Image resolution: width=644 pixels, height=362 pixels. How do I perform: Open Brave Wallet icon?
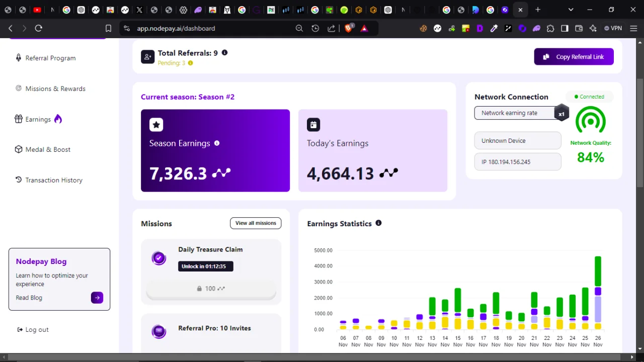579,29
